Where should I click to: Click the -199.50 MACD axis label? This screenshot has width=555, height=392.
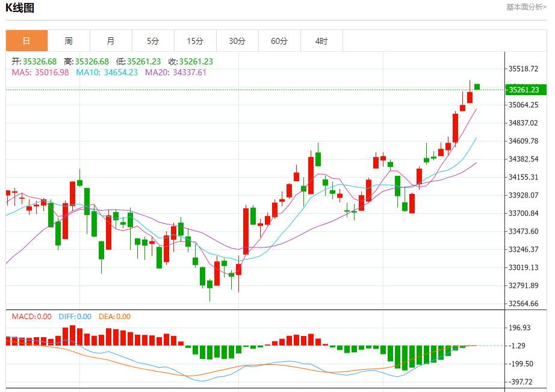click(521, 364)
